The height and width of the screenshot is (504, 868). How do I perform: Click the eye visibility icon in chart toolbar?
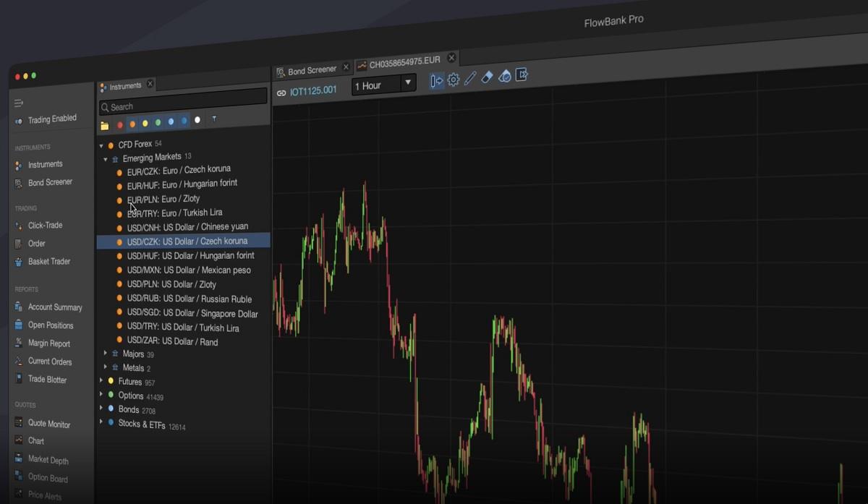(x=505, y=75)
